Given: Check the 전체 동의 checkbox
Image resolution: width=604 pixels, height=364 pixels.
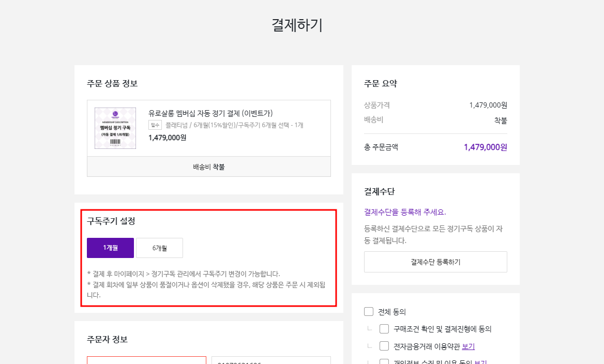Looking at the screenshot, I should pyautogui.click(x=369, y=311).
